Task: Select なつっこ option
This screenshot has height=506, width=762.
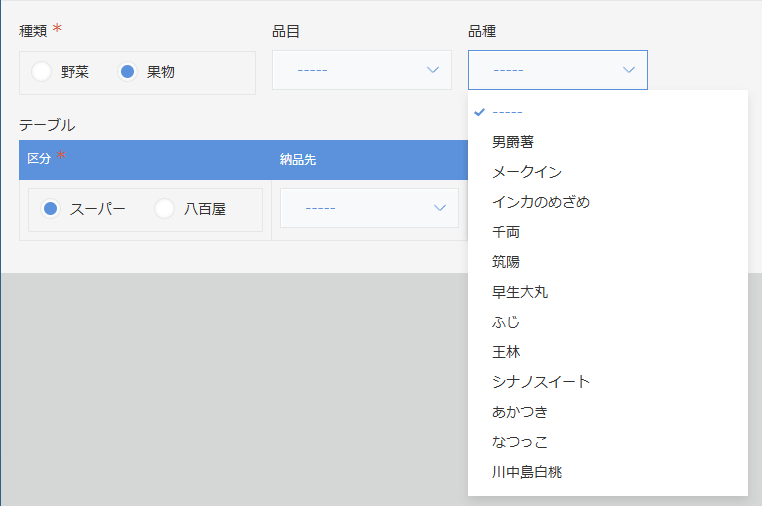Action: (x=519, y=442)
